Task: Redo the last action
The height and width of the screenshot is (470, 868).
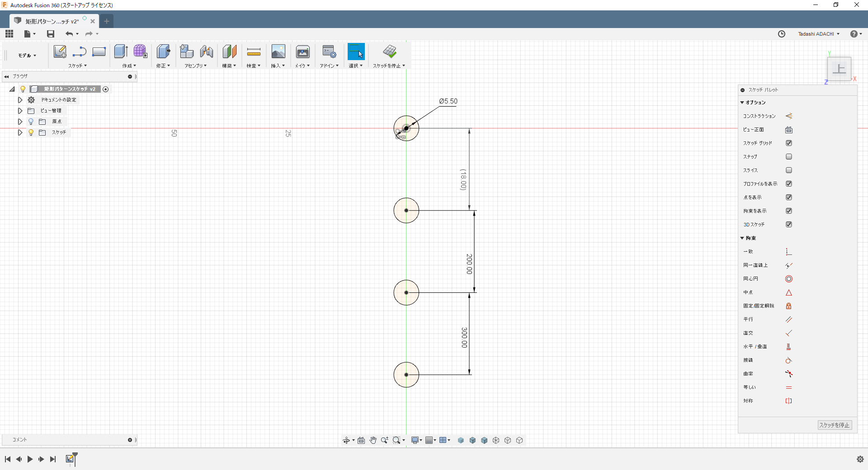Action: coord(89,34)
